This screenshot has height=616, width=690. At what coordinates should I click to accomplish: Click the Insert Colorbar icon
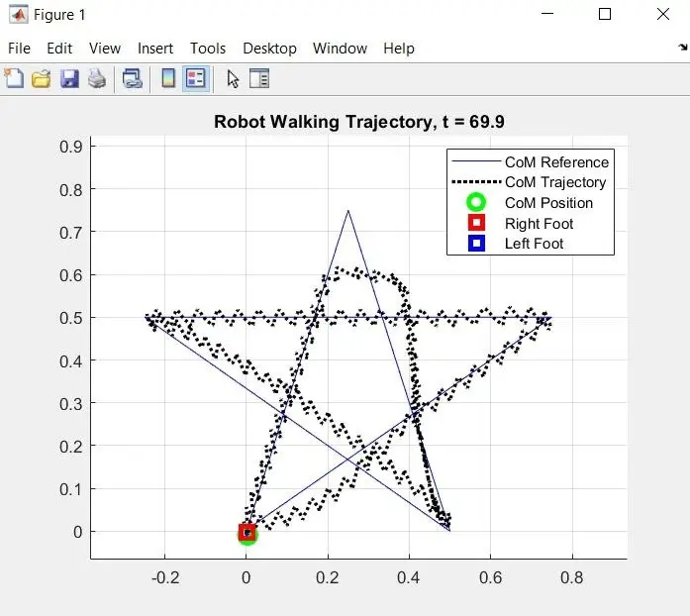168,78
